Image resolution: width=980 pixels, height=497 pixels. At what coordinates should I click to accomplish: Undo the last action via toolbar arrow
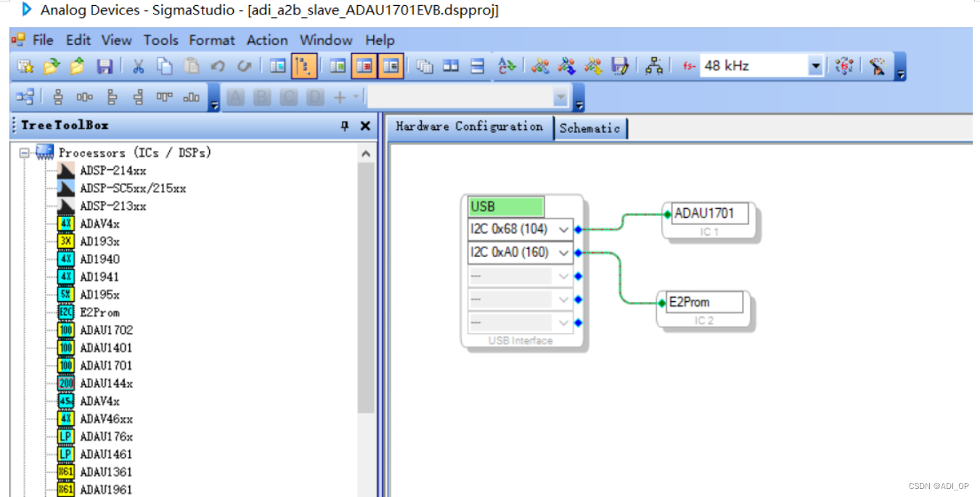pos(218,66)
